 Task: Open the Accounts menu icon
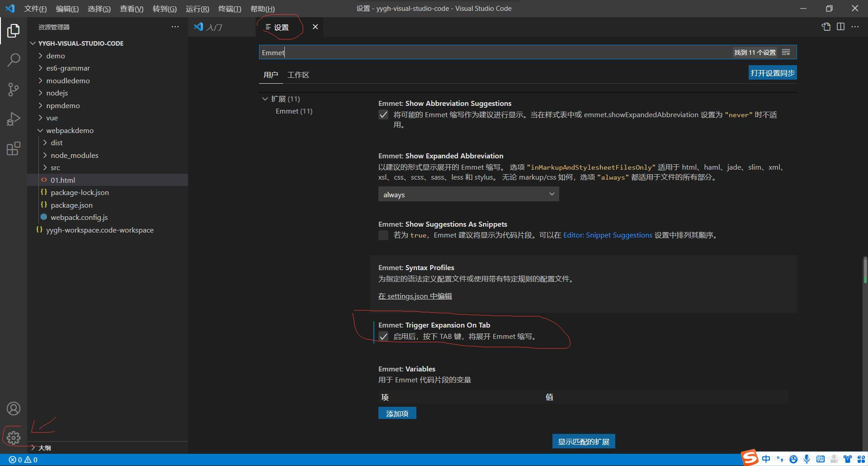click(x=14, y=409)
